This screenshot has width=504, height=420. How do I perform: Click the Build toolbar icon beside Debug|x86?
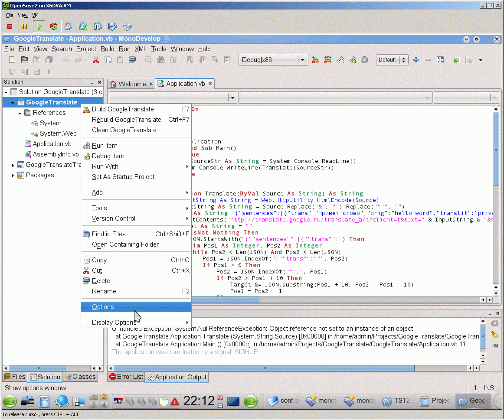pyautogui.click(x=316, y=60)
